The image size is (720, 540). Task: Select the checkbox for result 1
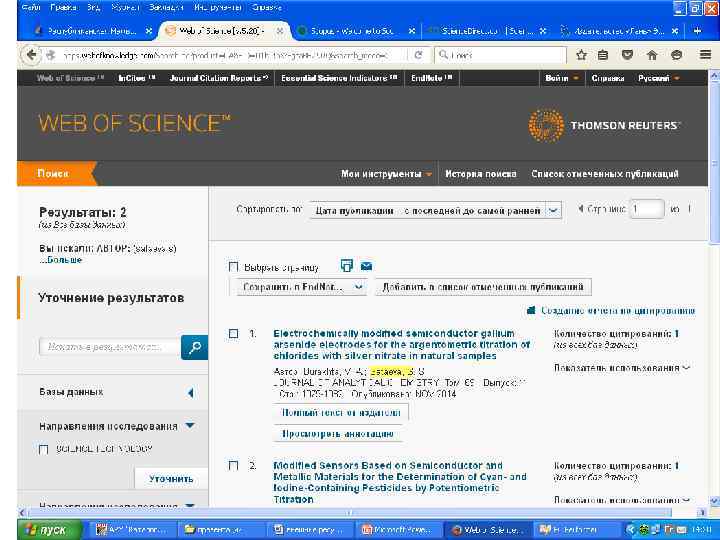point(233,334)
